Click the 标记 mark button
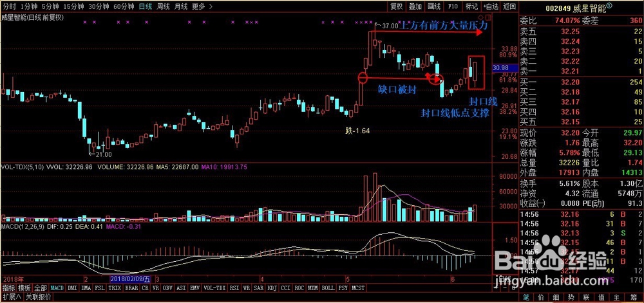Screen dimensions: 644x303 click(471, 6)
